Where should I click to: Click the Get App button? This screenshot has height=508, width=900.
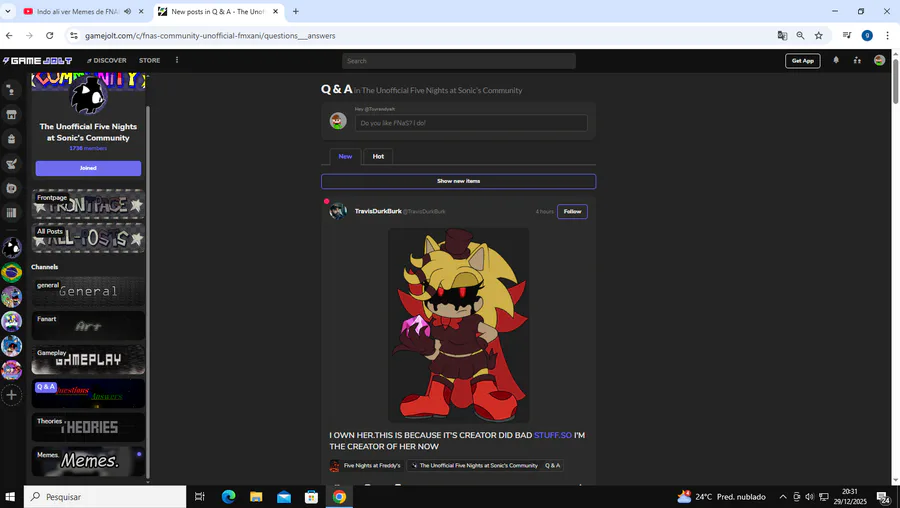(x=802, y=61)
